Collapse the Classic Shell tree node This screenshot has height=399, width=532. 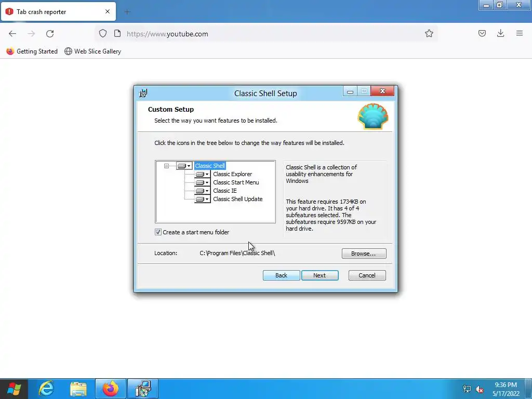pos(166,166)
